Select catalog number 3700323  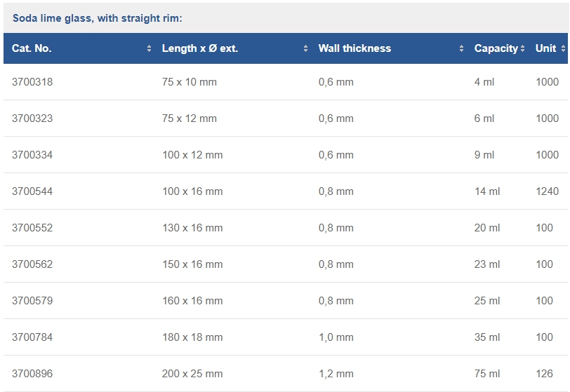coord(32,119)
